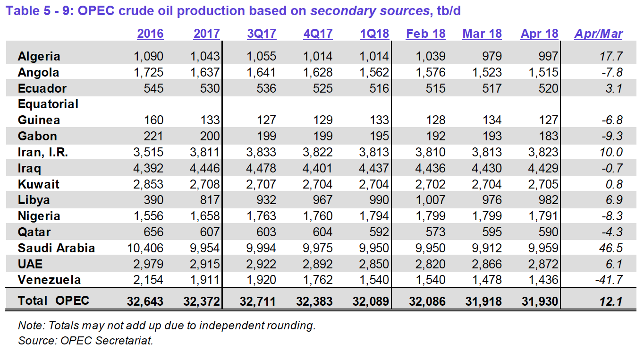Image resolution: width=644 pixels, height=352 pixels.
Task: Select the Angola row label
Action: point(38,72)
